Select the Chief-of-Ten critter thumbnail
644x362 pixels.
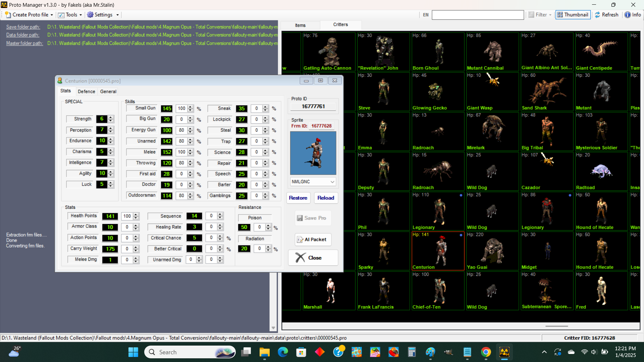point(438,291)
